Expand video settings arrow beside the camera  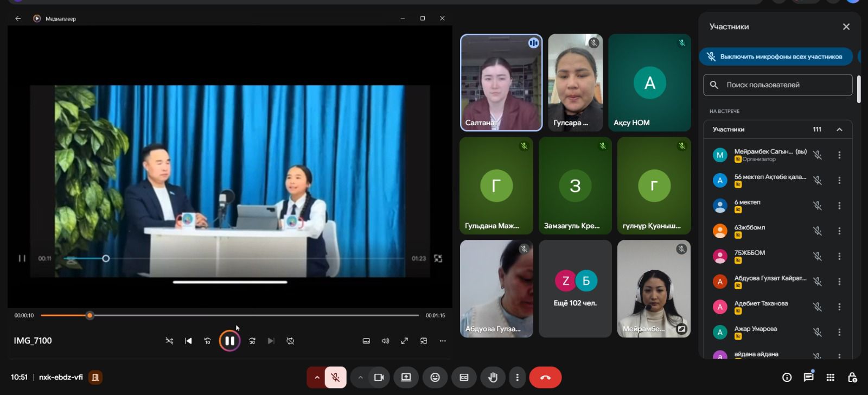click(x=360, y=377)
